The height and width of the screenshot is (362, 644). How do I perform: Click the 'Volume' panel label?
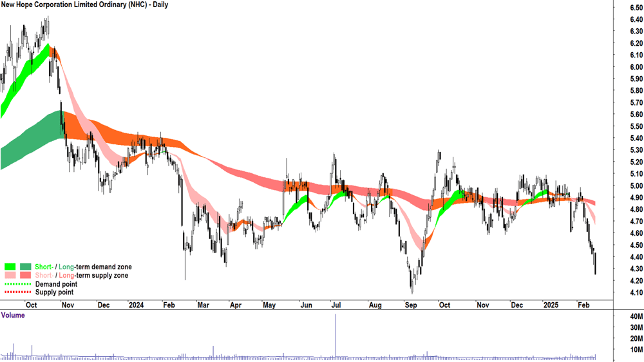(x=13, y=315)
